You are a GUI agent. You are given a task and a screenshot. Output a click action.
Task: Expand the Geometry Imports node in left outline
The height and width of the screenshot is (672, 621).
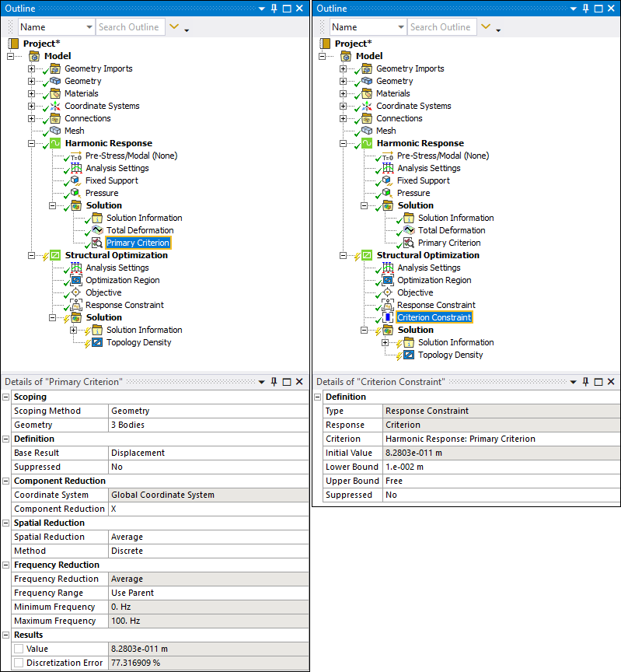pyautogui.click(x=32, y=68)
